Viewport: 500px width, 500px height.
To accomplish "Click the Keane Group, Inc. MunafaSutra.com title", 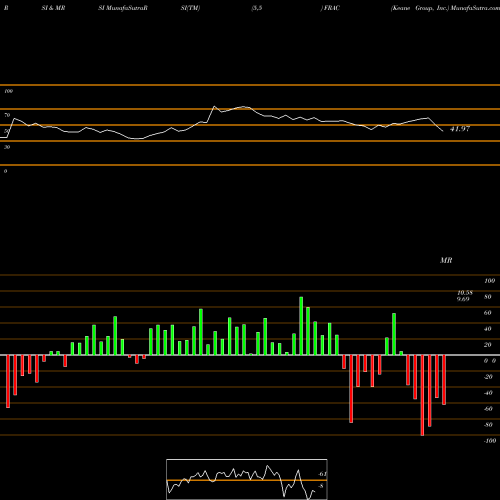I will click(x=445, y=8).
